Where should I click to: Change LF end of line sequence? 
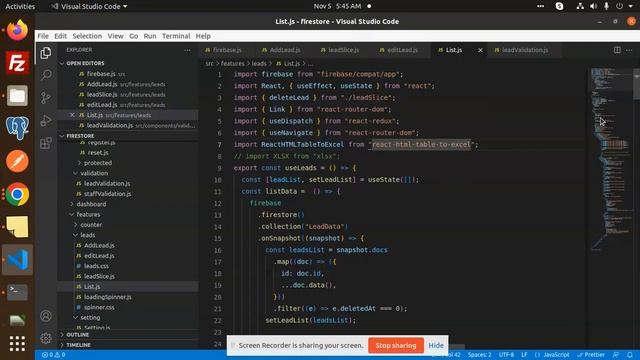pos(524,355)
